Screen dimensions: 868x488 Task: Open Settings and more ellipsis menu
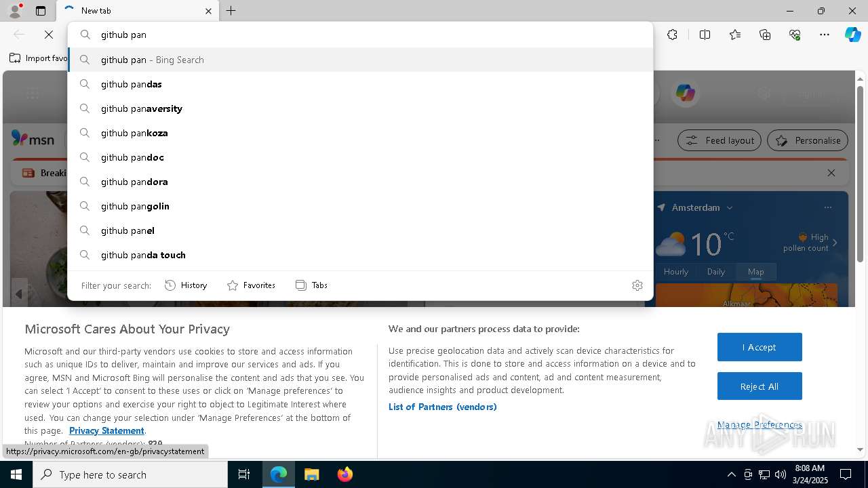click(x=825, y=35)
